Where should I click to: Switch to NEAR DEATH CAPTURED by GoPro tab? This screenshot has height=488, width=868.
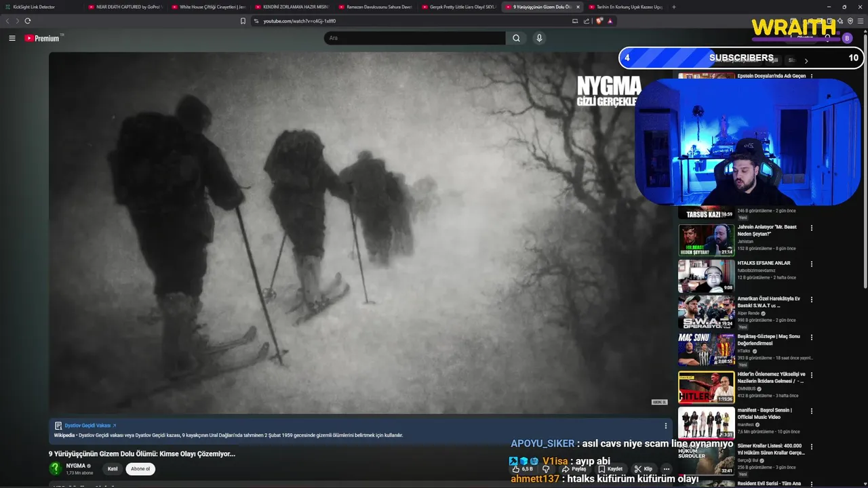(x=125, y=7)
